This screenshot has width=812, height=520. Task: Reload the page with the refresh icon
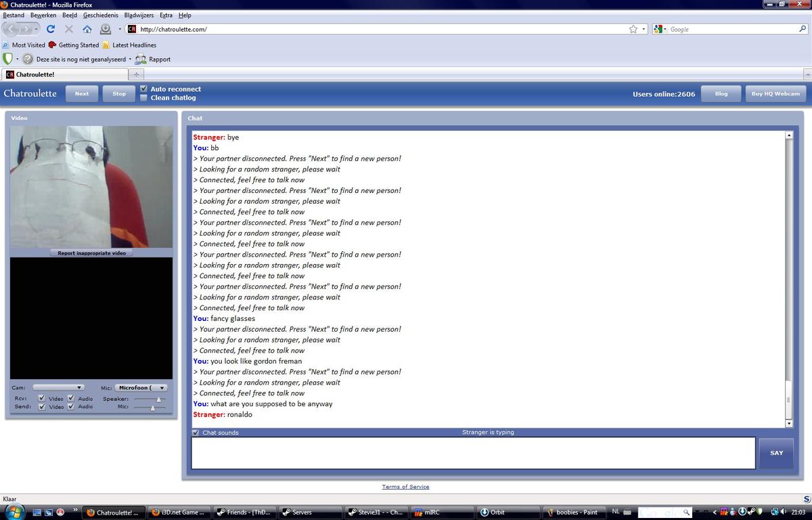(x=51, y=29)
